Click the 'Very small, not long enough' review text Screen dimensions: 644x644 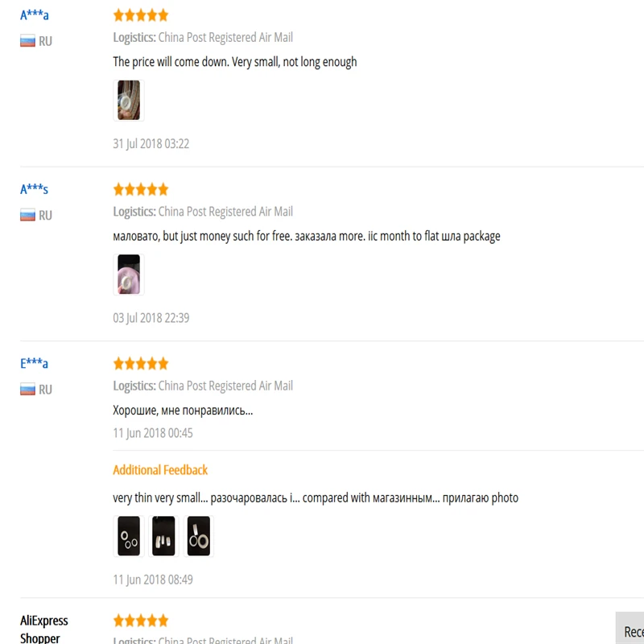click(x=294, y=62)
